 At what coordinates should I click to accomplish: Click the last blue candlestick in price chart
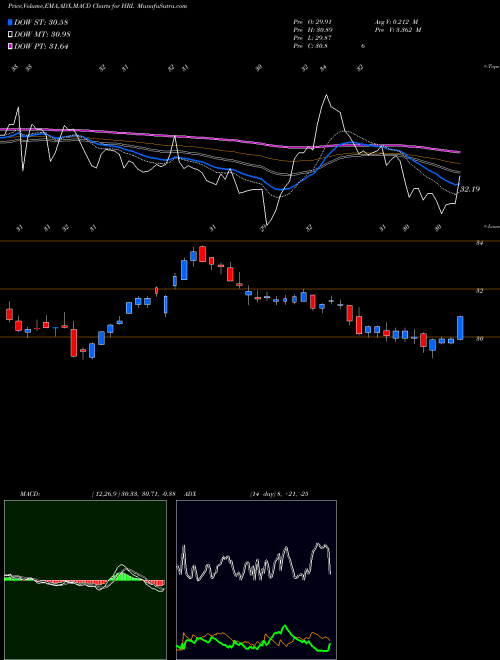pos(460,327)
